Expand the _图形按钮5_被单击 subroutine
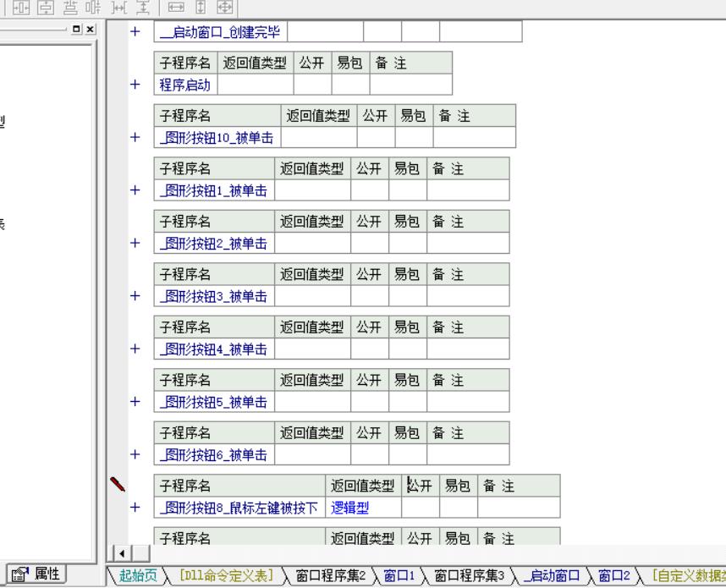Screen dimensions: 726x588 pyautogui.click(x=135, y=402)
